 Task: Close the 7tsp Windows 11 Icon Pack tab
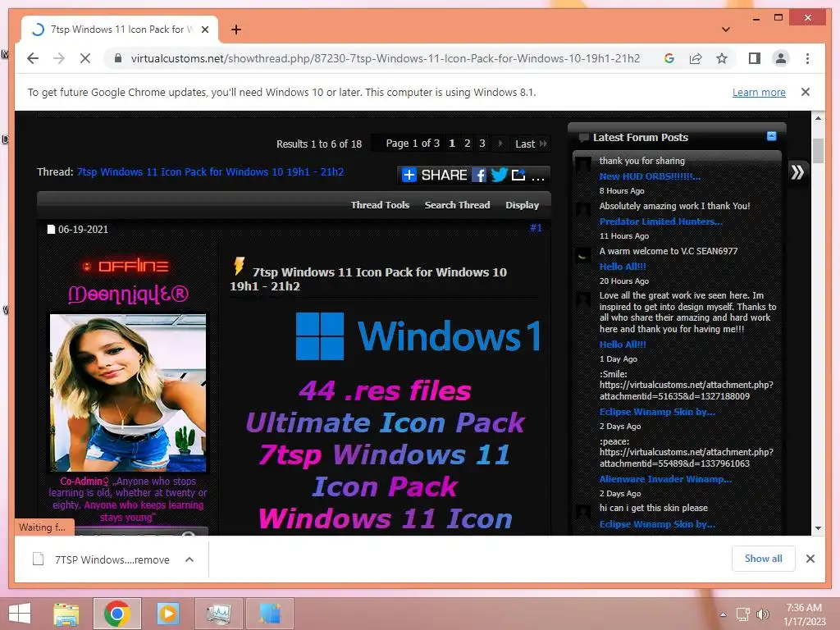(204, 30)
